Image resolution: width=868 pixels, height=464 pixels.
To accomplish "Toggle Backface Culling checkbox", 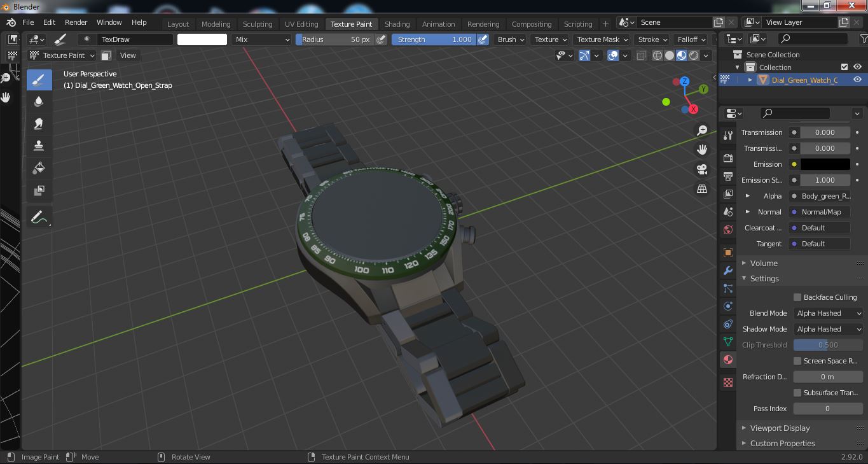I will [797, 297].
